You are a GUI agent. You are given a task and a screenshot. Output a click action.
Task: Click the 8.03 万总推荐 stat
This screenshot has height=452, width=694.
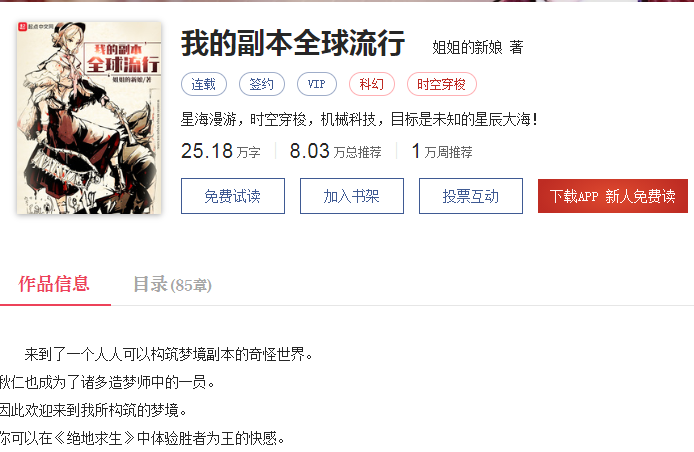coord(335,151)
